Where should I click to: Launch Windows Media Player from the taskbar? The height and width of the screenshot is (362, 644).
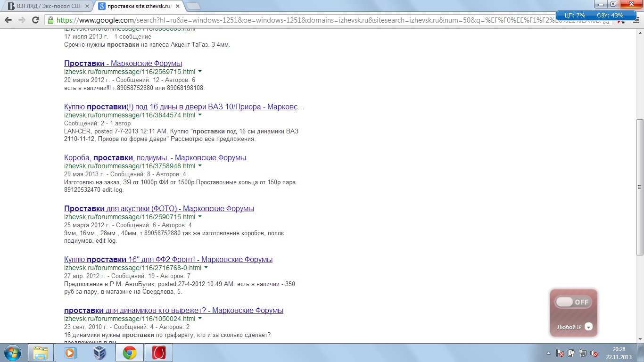click(70, 353)
